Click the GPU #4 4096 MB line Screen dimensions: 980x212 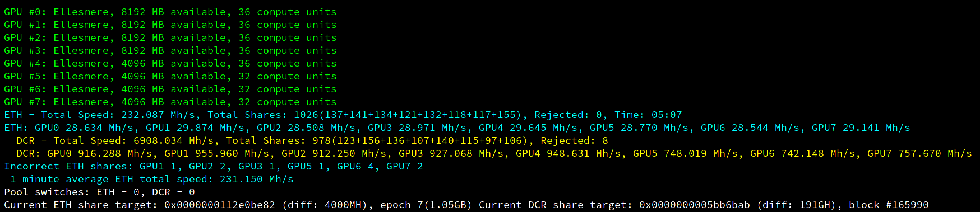tap(170, 63)
